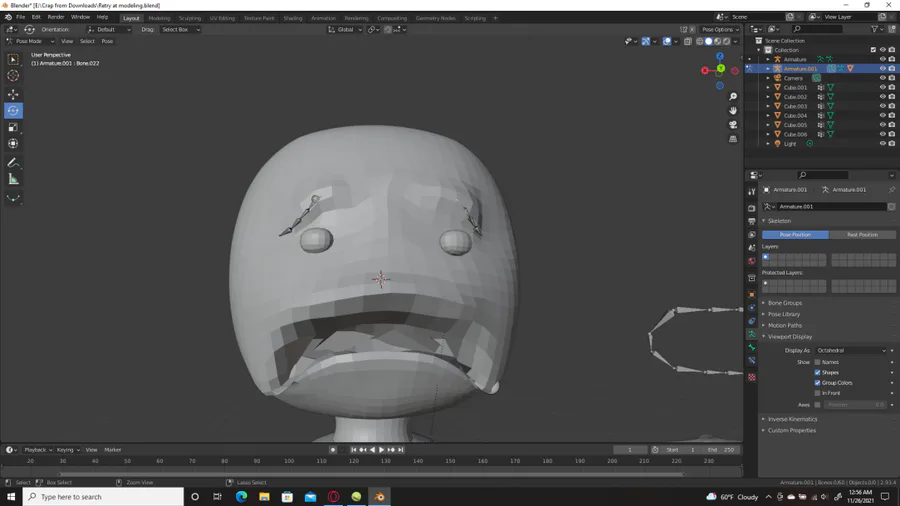Screen dimensions: 900x506
Task: Select the Move tool in the toolbar
Action: pyautogui.click(x=13, y=94)
